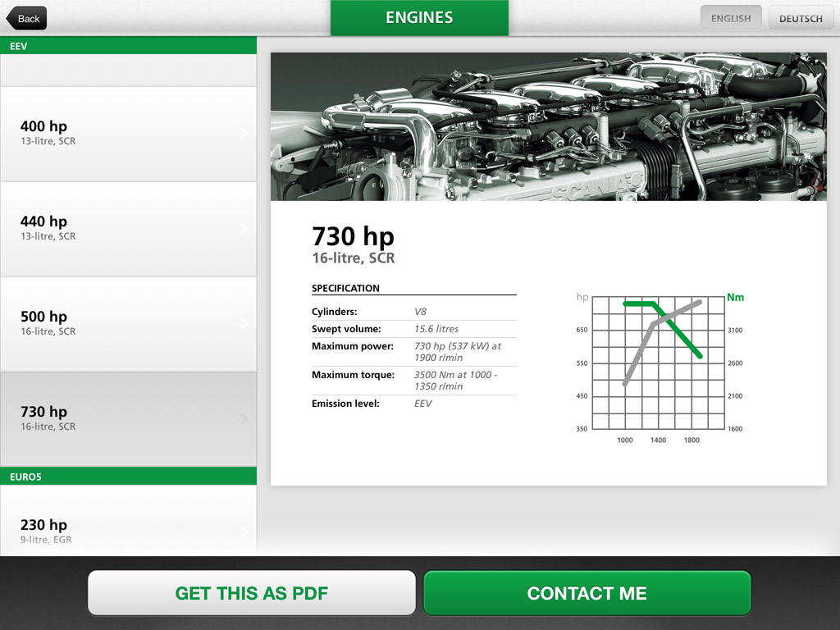Select the 500 hp 16-litre engine
The height and width of the screenshot is (630, 840).
(x=128, y=323)
